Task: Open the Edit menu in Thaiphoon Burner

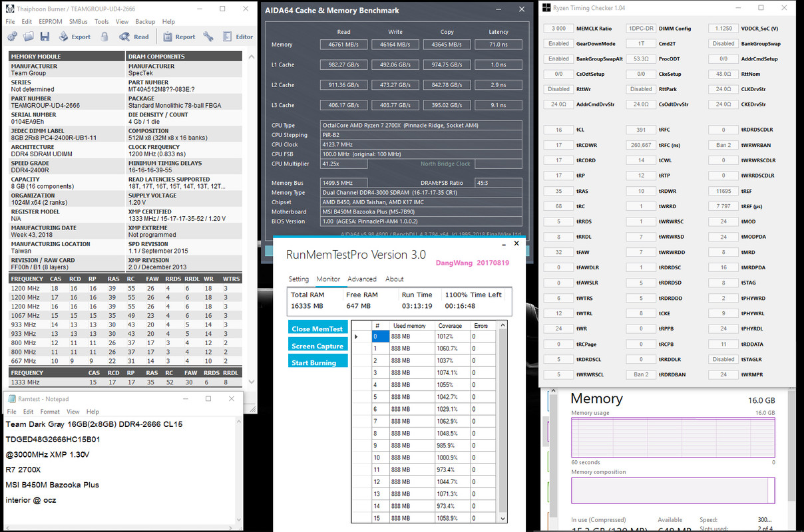Action: pyautogui.click(x=27, y=22)
